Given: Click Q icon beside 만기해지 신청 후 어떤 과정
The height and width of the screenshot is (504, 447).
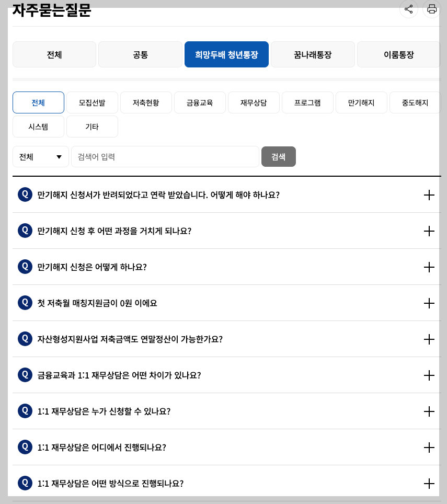Looking at the screenshot, I should coord(25,231).
